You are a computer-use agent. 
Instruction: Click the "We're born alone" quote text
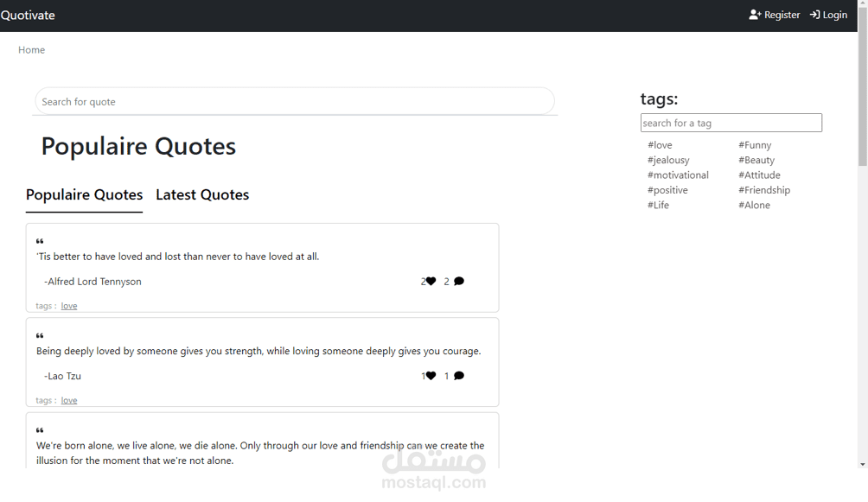[x=260, y=453]
